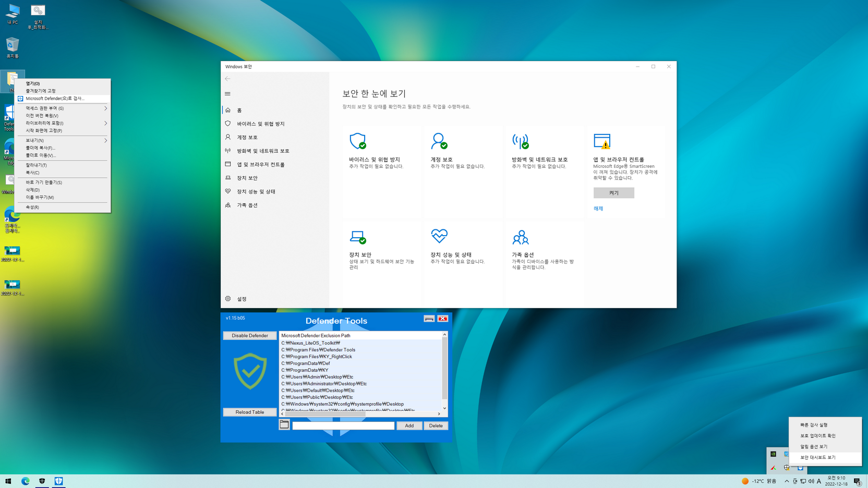Select 보호 업데이트 확인 in tray menu
The image size is (868, 488).
825,436
